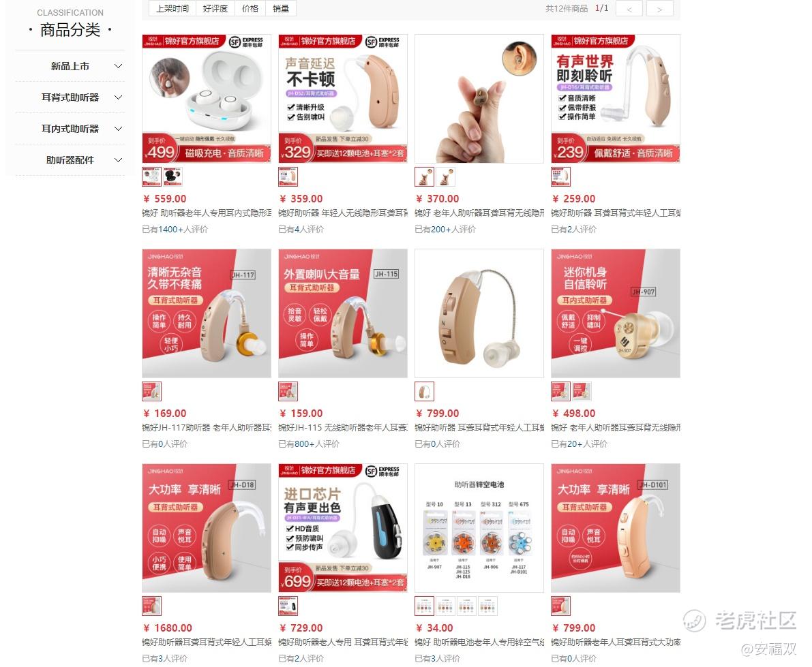Screen dimensions: 812x667
Task: Open JH-117 hearing aid product image
Action: (207, 313)
